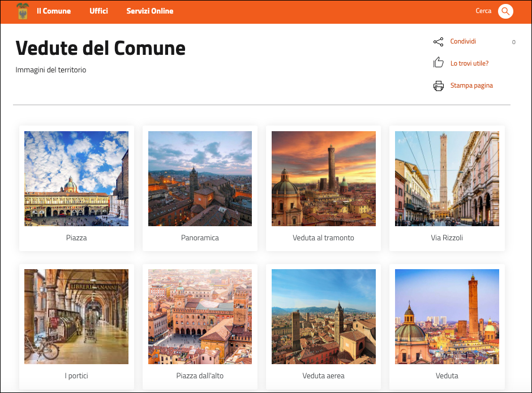This screenshot has height=393, width=532.
Task: Click the 'Lo trovi utile?' link
Action: point(469,63)
